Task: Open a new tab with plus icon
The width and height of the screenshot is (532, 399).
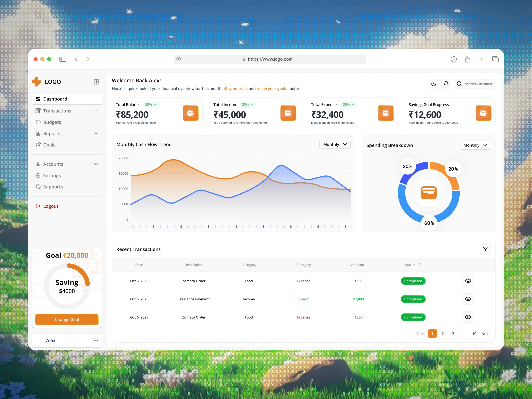Action: coord(481,59)
